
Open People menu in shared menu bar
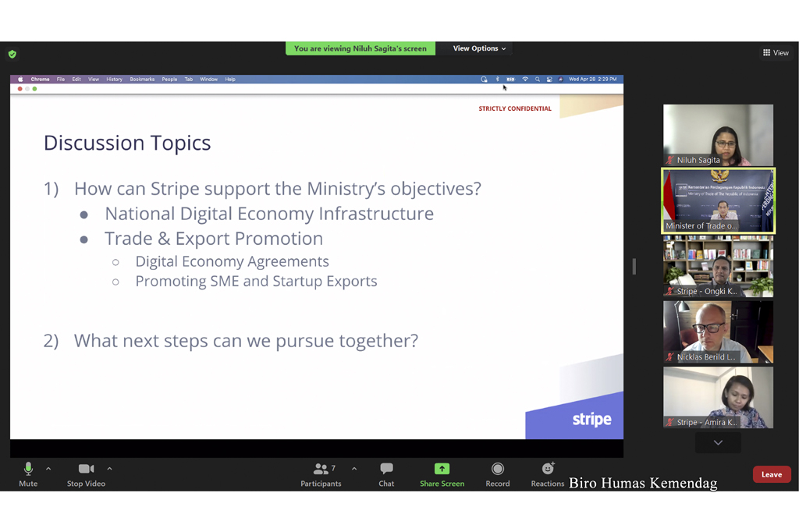point(169,80)
